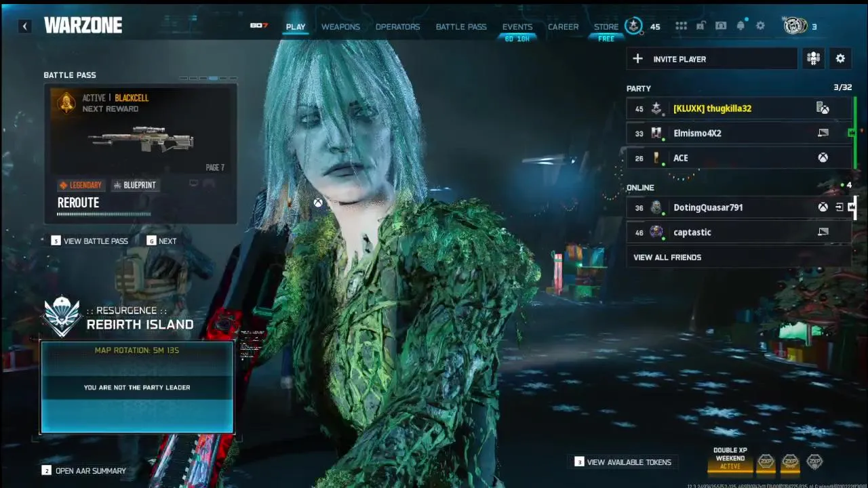
Task: Click rank emblem on thugkilla32 row
Action: click(656, 108)
